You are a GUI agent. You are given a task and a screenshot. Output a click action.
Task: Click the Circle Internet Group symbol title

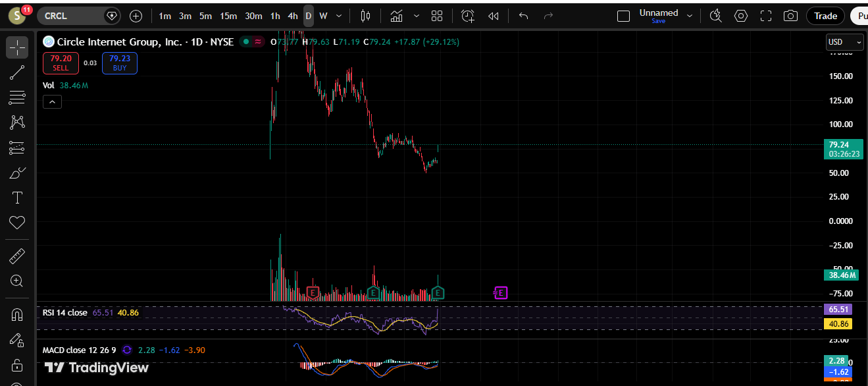point(119,41)
